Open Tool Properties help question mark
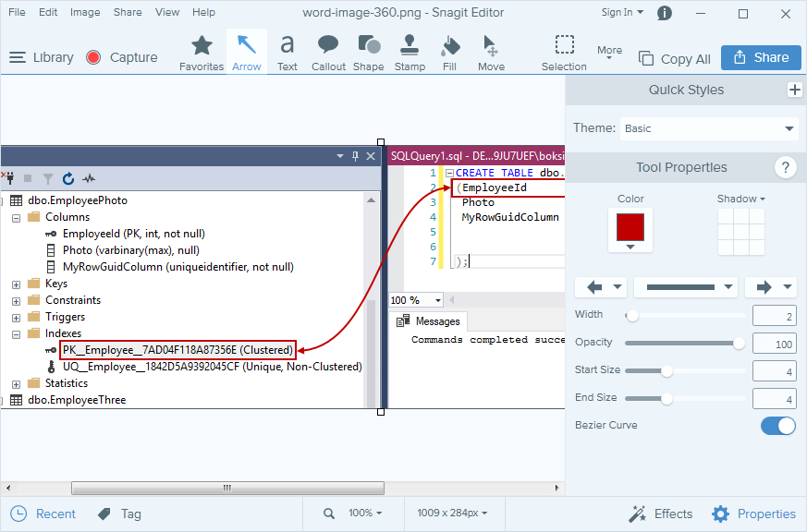The height and width of the screenshot is (532, 807). pyautogui.click(x=786, y=167)
